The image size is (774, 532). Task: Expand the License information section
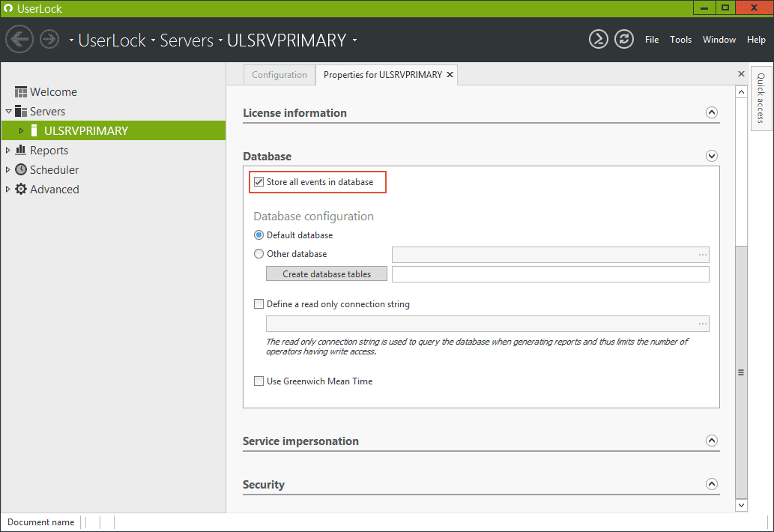click(712, 113)
